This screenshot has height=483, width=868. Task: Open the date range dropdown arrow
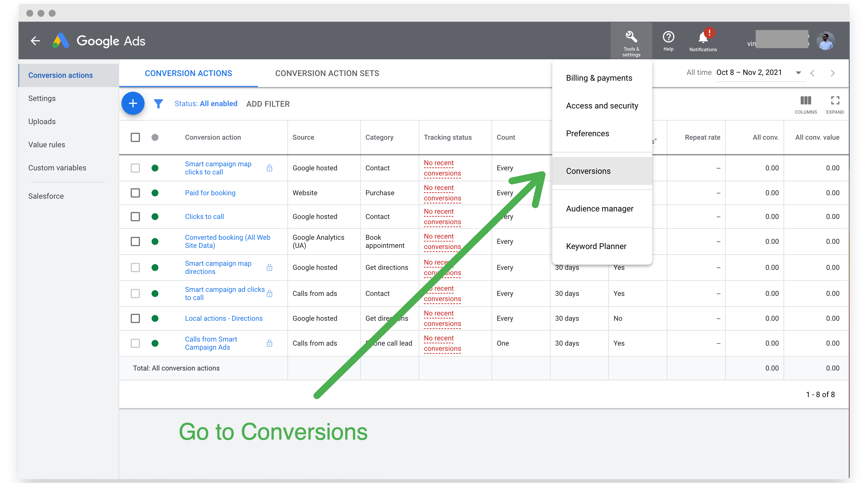pos(798,73)
